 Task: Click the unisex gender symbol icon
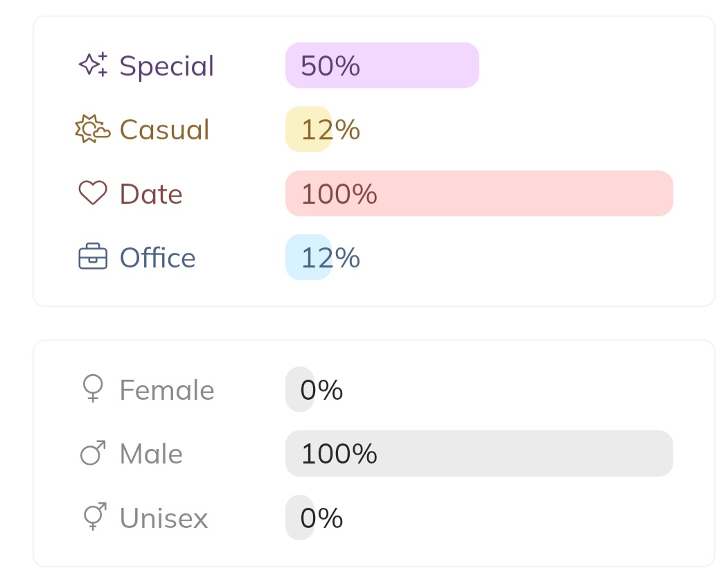pos(94,517)
